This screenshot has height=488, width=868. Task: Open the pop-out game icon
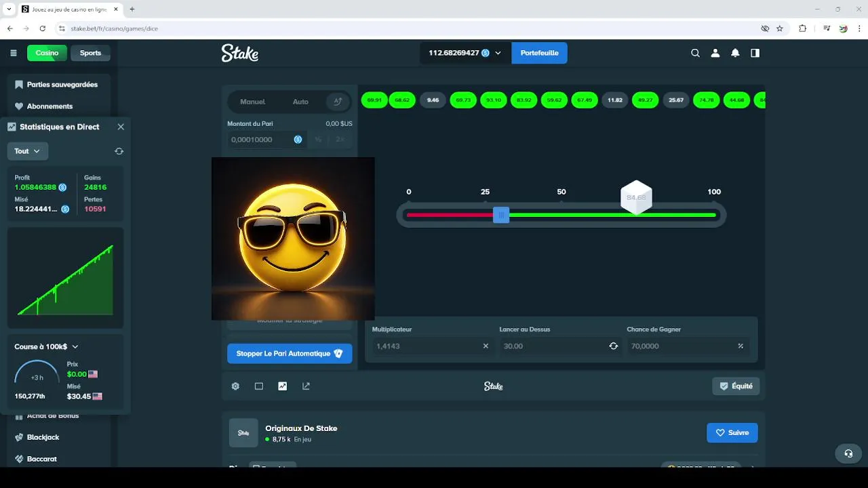click(x=306, y=386)
